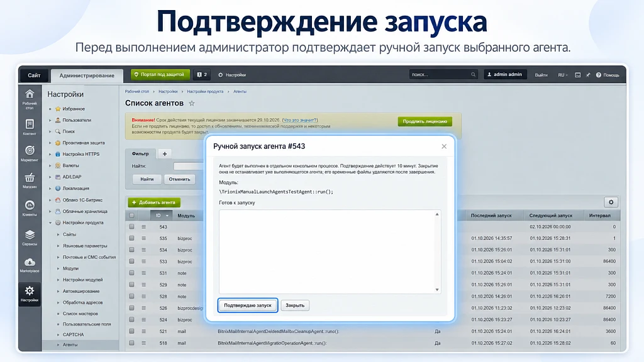
Task: Click the search magnifier icon
Action: [473, 75]
